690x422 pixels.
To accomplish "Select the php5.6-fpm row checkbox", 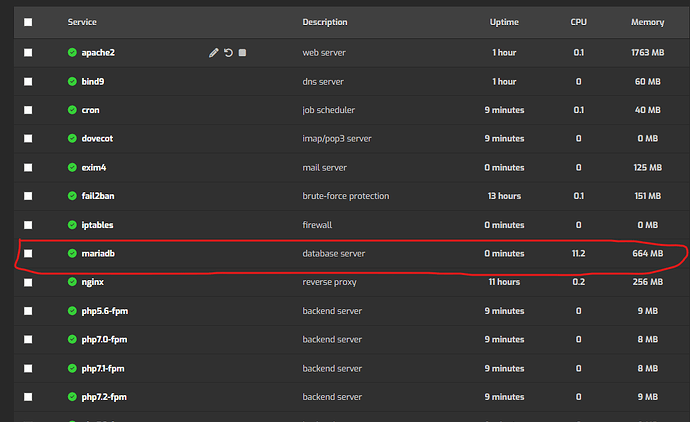I will [28, 311].
